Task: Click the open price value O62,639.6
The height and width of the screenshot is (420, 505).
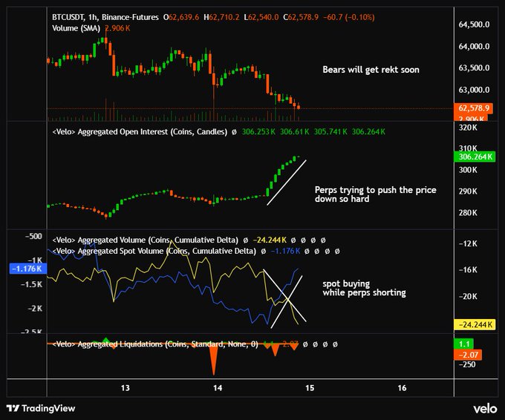Action: click(x=181, y=17)
